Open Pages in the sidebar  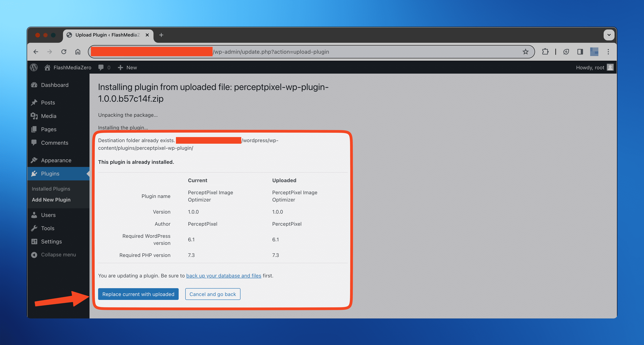pos(58,129)
